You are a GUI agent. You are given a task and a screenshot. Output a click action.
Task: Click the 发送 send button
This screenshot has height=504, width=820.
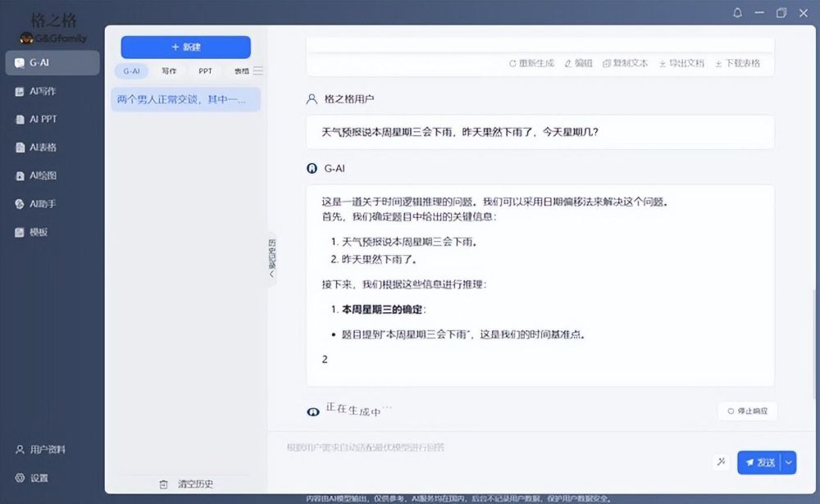tap(759, 463)
